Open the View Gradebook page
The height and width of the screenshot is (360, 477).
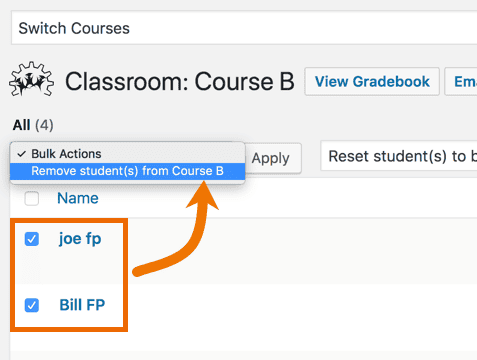coord(372,82)
